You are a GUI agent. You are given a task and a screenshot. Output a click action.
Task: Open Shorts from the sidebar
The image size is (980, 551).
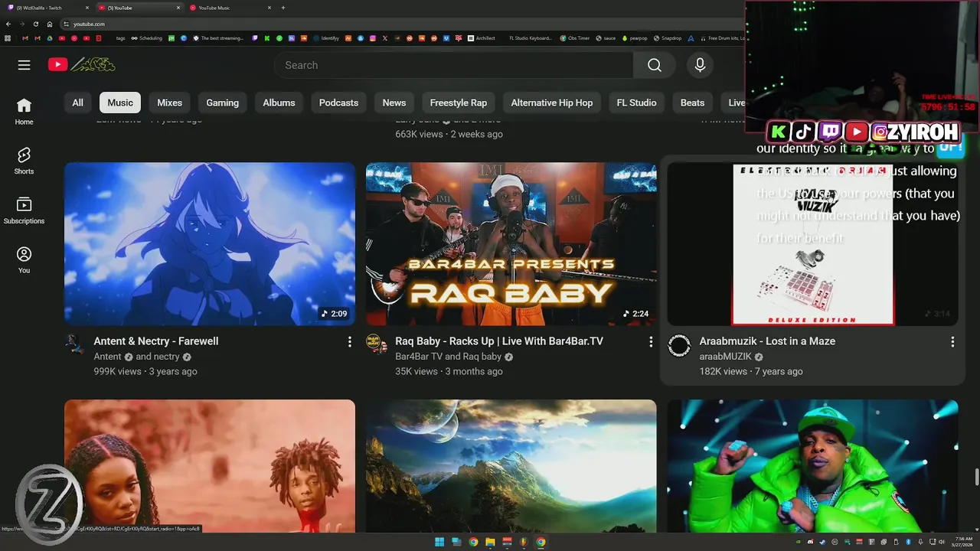pyautogui.click(x=24, y=161)
